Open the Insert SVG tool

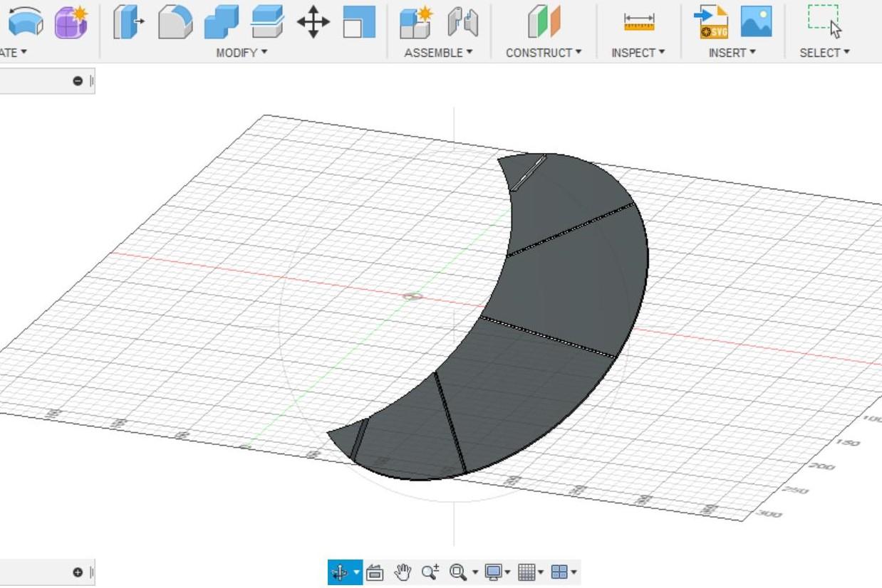pos(712,22)
